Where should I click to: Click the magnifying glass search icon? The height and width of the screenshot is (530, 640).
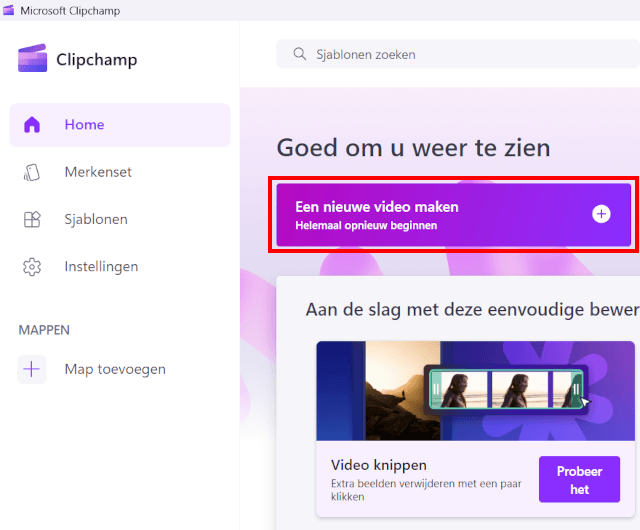click(x=299, y=54)
